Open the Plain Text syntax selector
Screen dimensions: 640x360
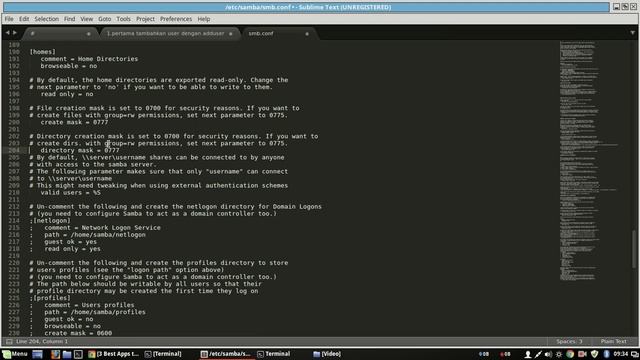pos(613,341)
